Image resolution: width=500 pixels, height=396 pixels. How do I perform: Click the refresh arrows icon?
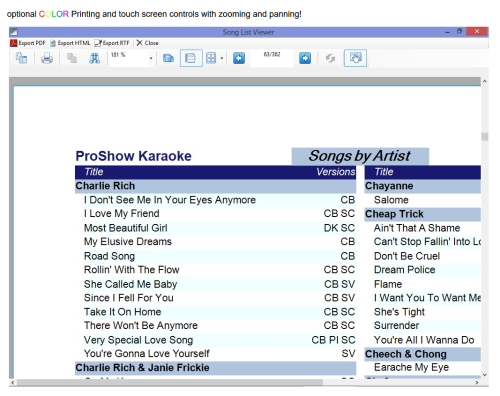[330, 58]
